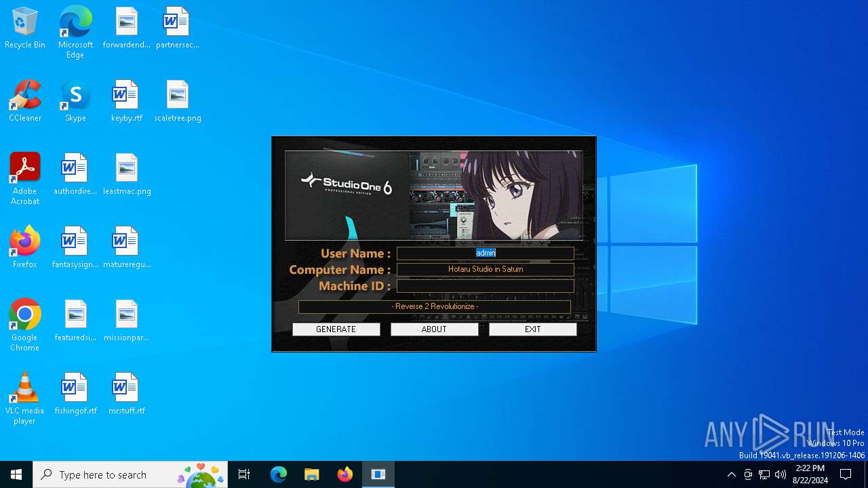Select the partnersac Word document icon
The height and width of the screenshot is (488, 868).
coord(177,28)
